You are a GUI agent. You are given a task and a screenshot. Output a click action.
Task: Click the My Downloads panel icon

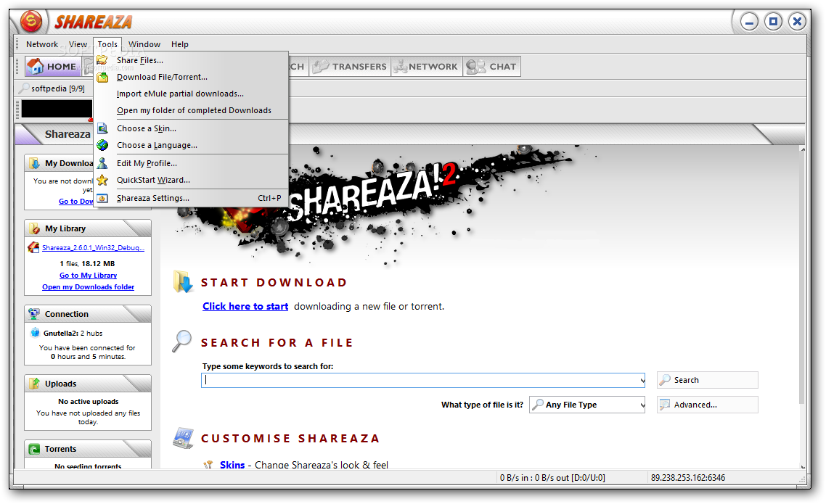point(34,163)
